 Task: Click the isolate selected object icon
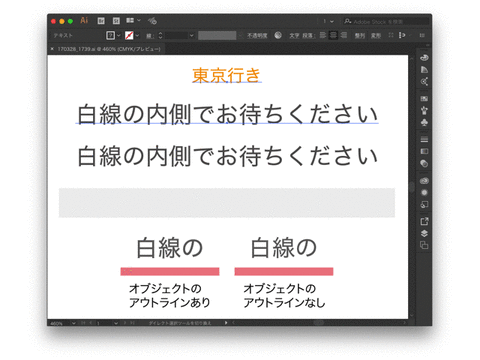tap(391, 35)
